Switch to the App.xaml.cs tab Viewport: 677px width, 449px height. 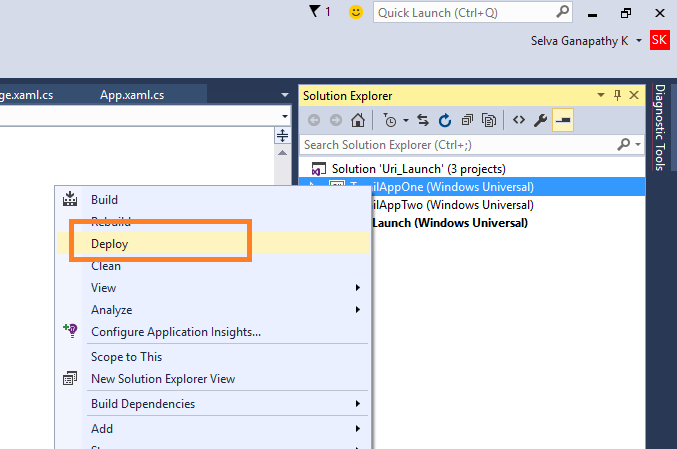click(x=131, y=95)
